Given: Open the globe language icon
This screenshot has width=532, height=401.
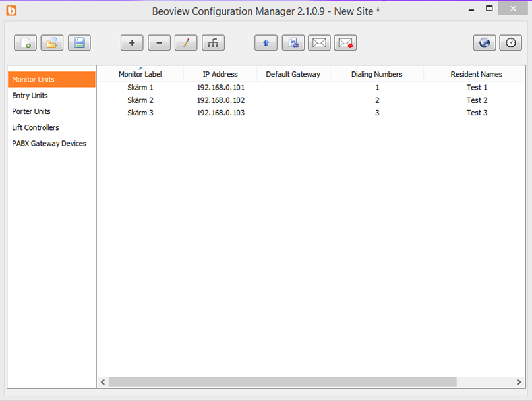Looking at the screenshot, I should pos(485,43).
